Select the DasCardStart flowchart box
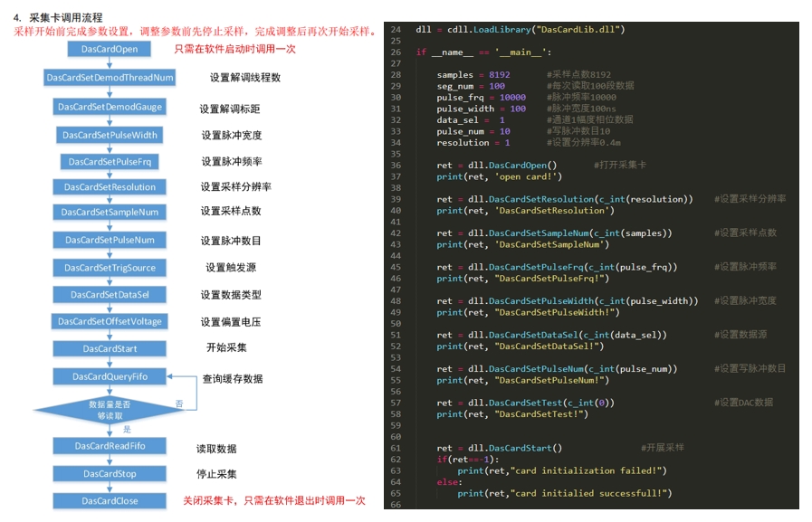The width and height of the screenshot is (812, 522). [110, 348]
